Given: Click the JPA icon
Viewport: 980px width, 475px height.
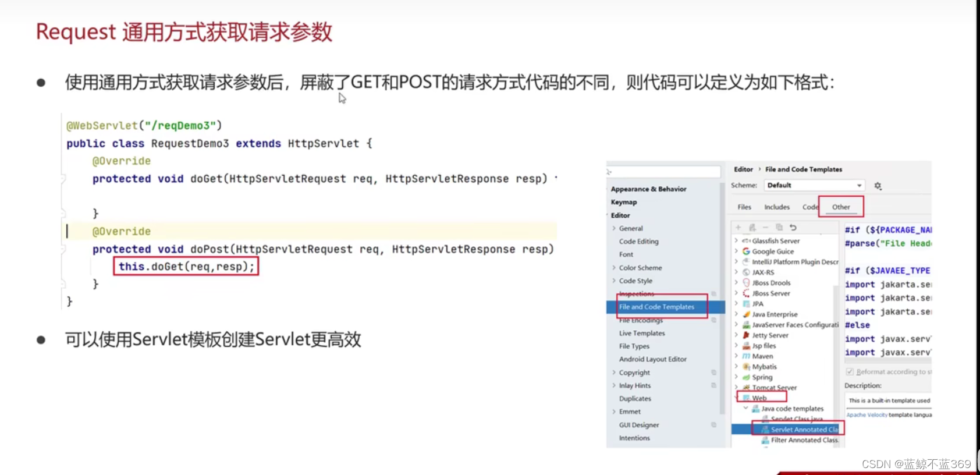Looking at the screenshot, I should pyautogui.click(x=746, y=304).
